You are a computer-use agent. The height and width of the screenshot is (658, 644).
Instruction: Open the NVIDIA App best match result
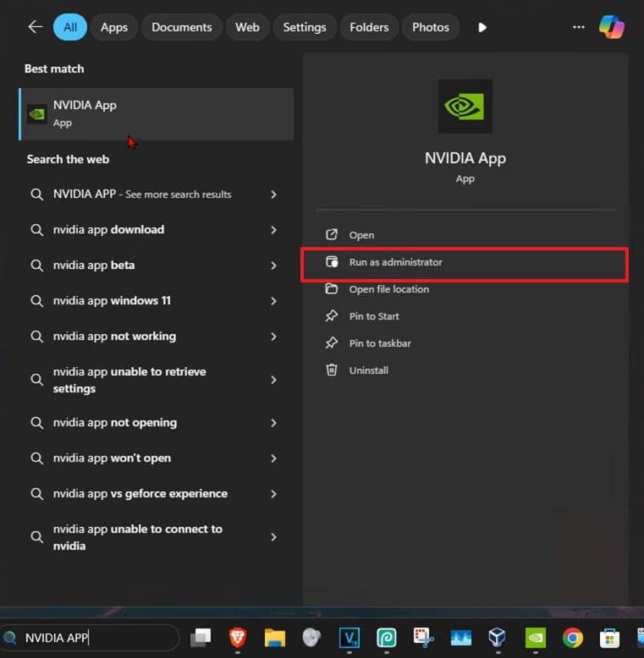157,113
